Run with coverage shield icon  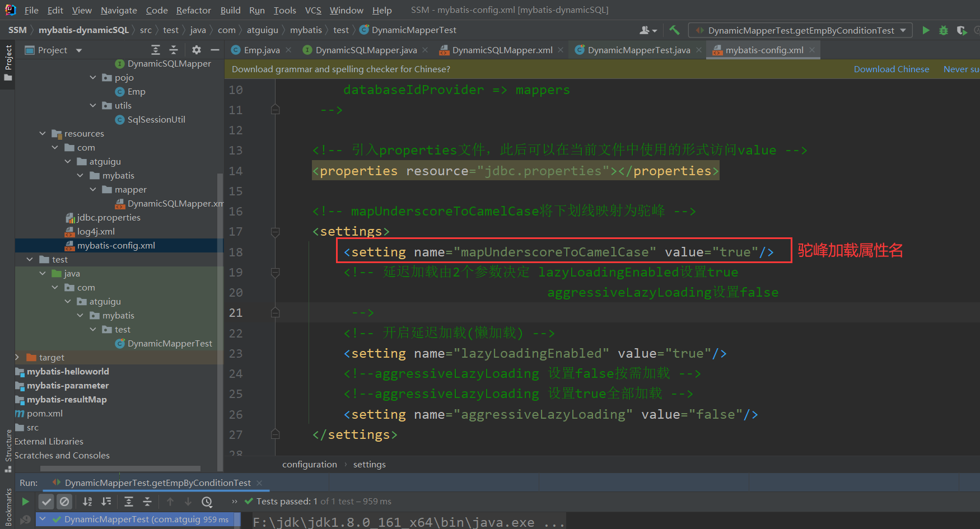coord(962,30)
